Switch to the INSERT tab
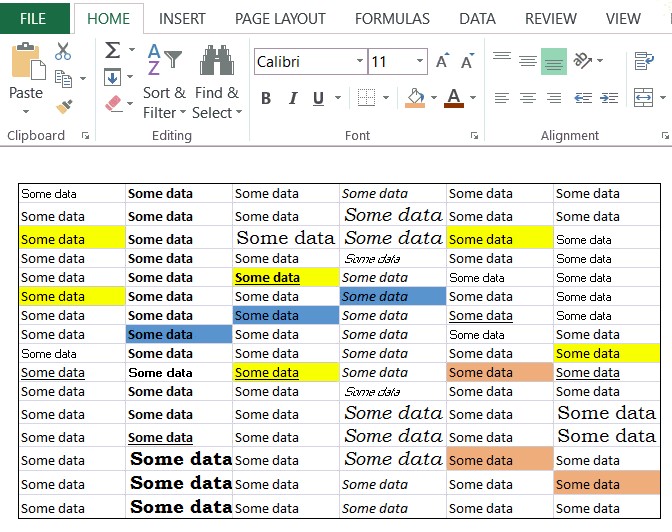The image size is (672, 532). [x=182, y=18]
